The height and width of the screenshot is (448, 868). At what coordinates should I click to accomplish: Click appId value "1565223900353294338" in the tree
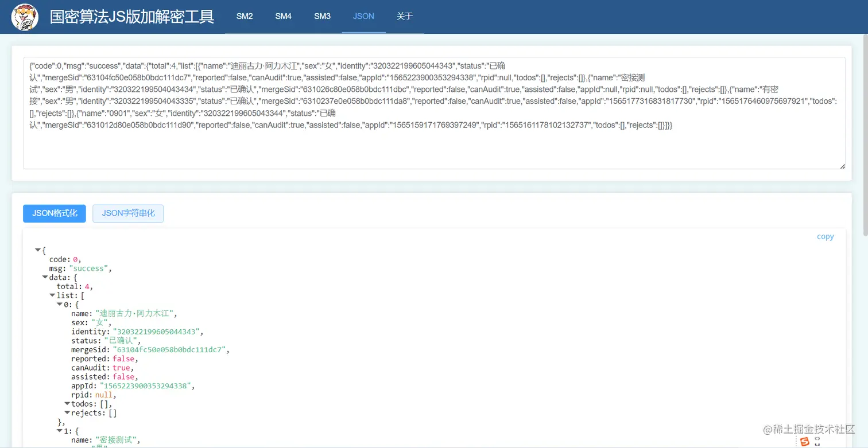click(146, 386)
